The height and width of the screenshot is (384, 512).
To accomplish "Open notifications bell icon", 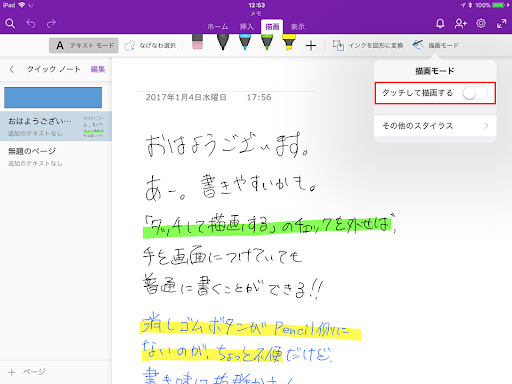I will 440,24.
